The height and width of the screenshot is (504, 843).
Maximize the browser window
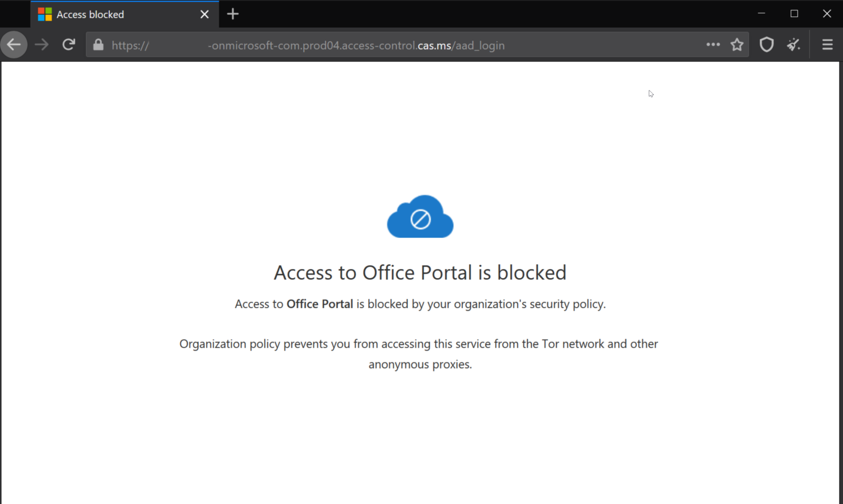click(x=794, y=14)
